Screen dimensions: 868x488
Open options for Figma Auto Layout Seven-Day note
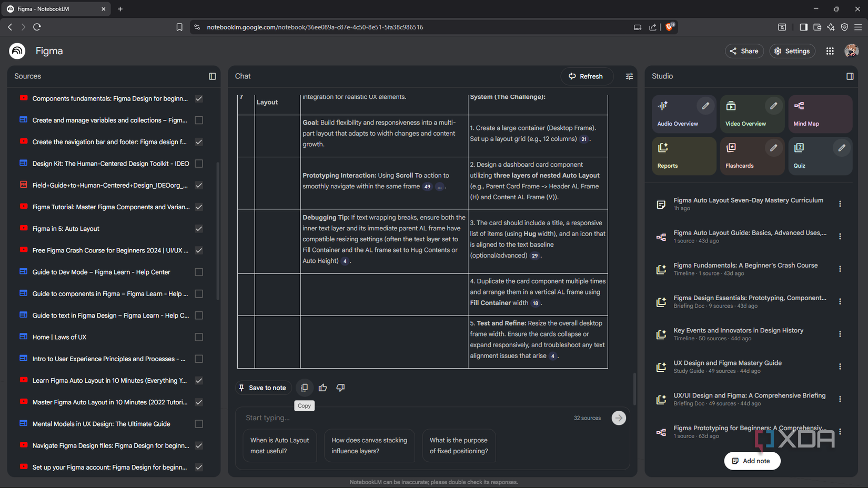point(840,204)
